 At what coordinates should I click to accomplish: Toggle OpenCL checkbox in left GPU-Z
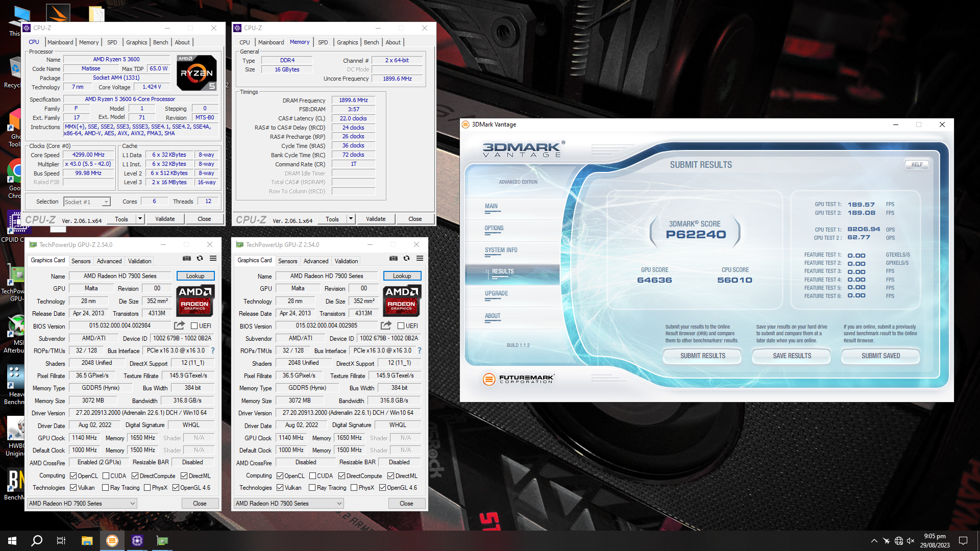coord(73,476)
